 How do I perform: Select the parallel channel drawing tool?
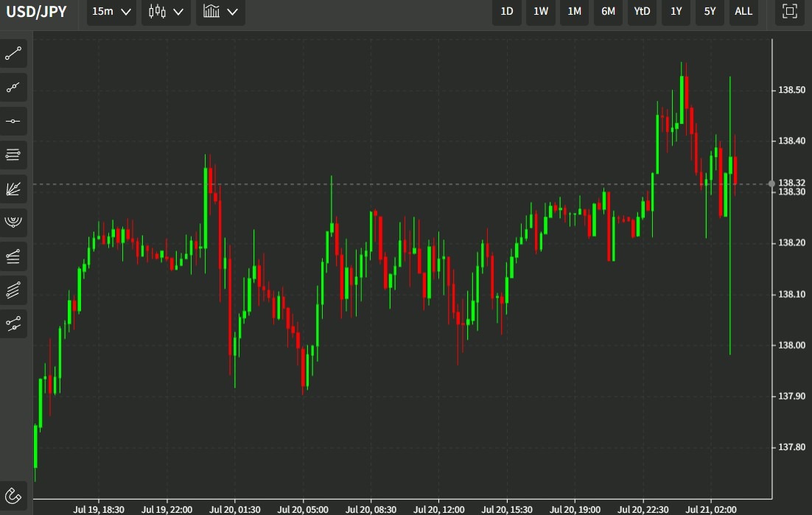(14, 290)
